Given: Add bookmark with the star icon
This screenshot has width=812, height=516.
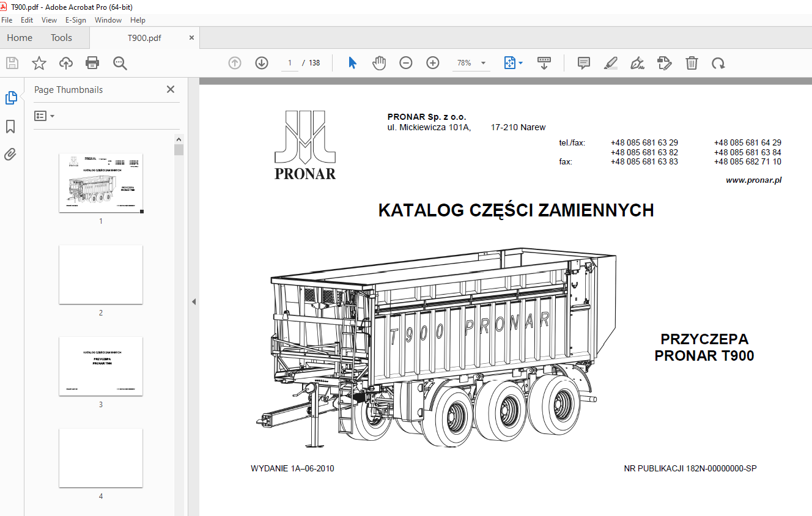Looking at the screenshot, I should [x=39, y=63].
